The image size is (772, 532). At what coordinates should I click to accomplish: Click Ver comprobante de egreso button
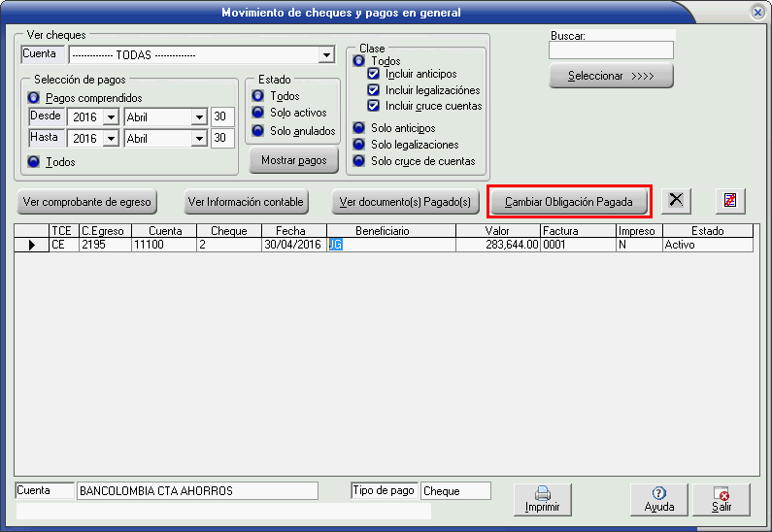[87, 202]
